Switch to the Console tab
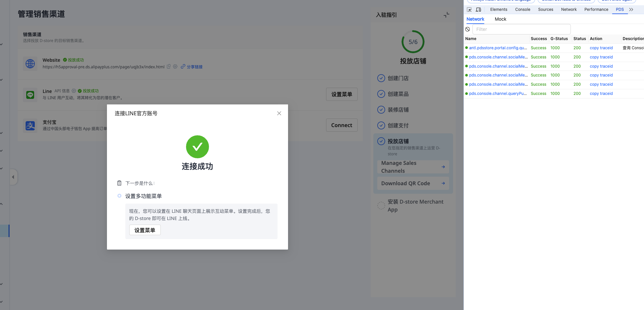 [x=522, y=10]
